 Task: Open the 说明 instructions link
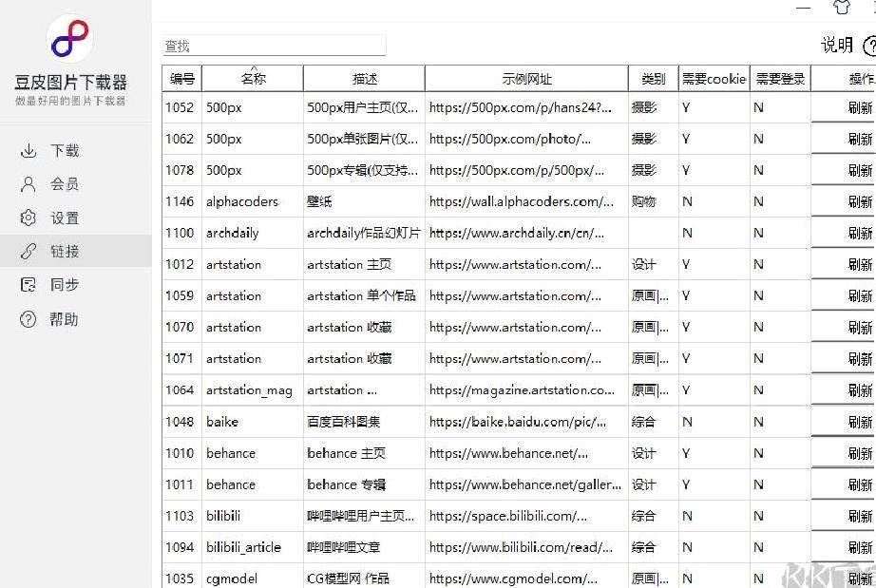point(836,46)
